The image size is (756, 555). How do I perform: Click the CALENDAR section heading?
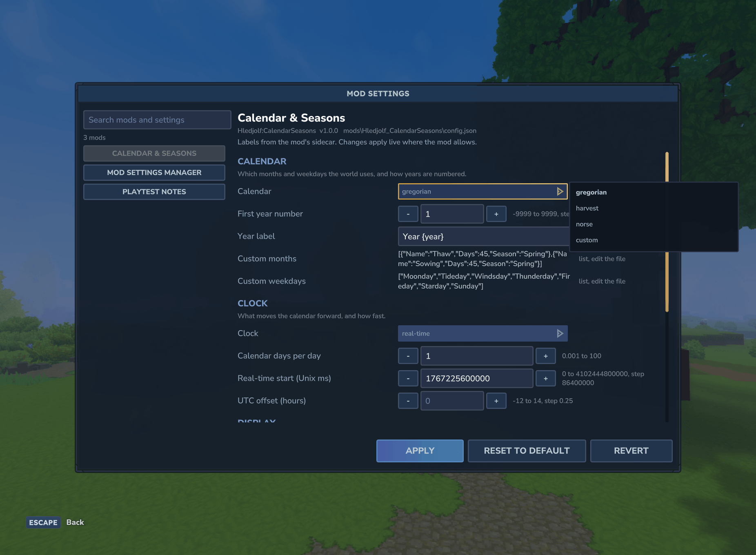[262, 161]
